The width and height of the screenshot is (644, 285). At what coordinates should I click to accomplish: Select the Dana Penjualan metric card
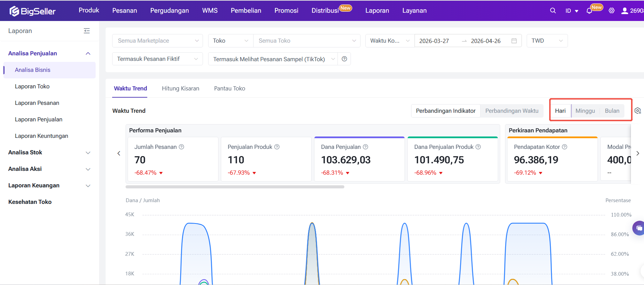click(359, 160)
